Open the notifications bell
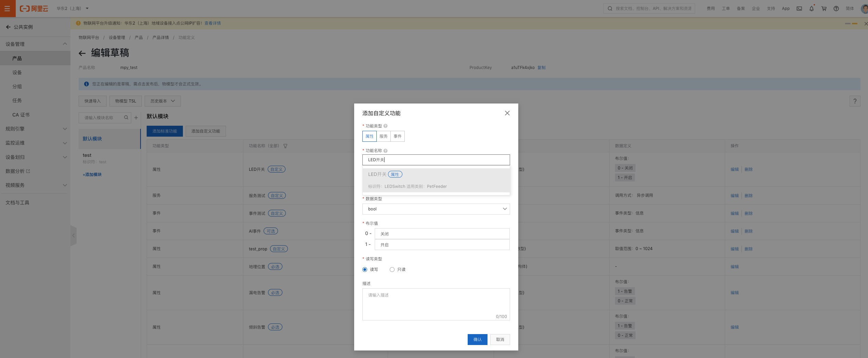This screenshot has width=868, height=358. tap(812, 9)
